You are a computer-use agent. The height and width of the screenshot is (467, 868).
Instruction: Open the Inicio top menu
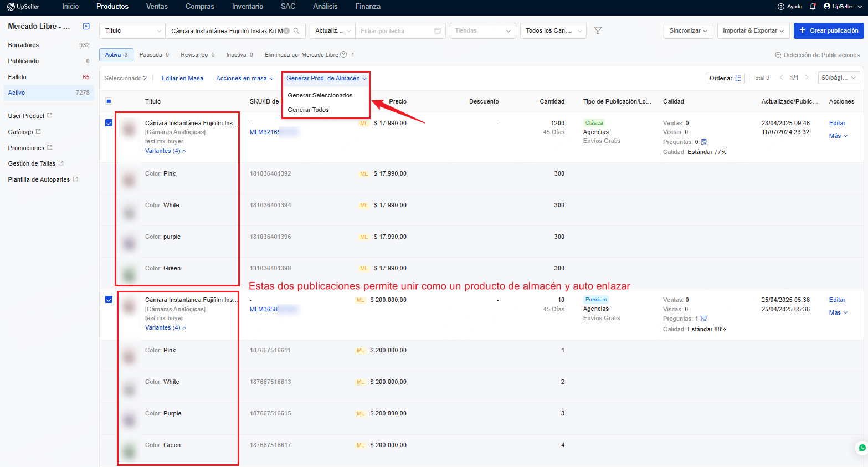pos(70,7)
